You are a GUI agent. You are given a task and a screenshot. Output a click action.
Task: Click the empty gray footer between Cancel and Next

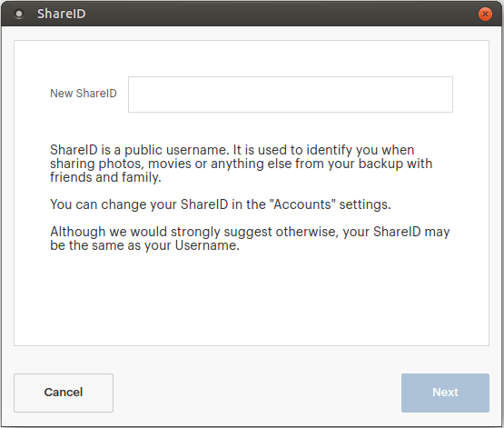[257, 393]
